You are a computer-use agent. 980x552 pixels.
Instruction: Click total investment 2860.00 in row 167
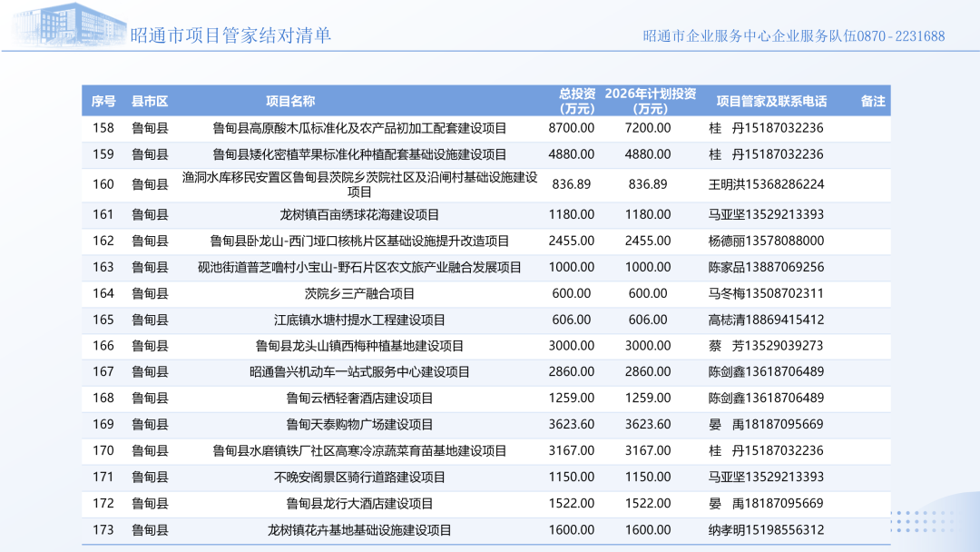coord(572,372)
